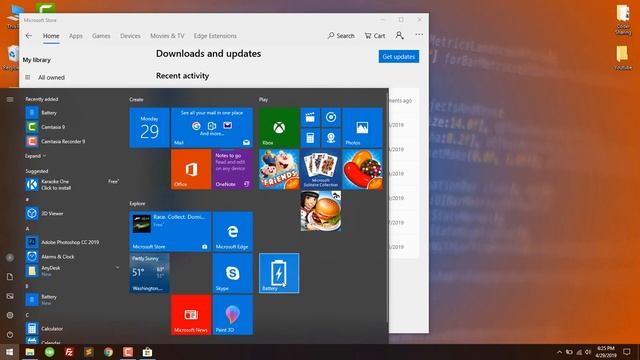Expand Start menu hamburger navigation
640x360 pixels.
(10, 99)
